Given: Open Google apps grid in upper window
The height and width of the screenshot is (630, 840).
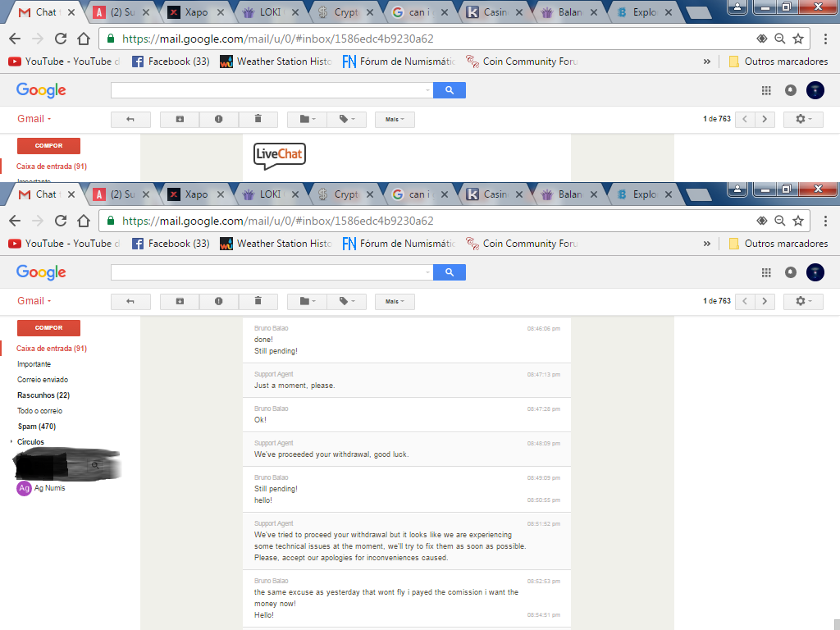Looking at the screenshot, I should 766,90.
